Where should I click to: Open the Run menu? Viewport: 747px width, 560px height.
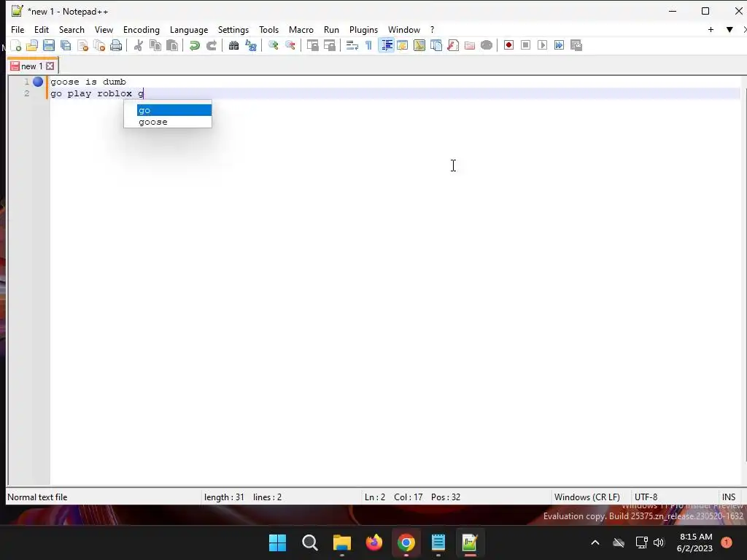(x=331, y=29)
